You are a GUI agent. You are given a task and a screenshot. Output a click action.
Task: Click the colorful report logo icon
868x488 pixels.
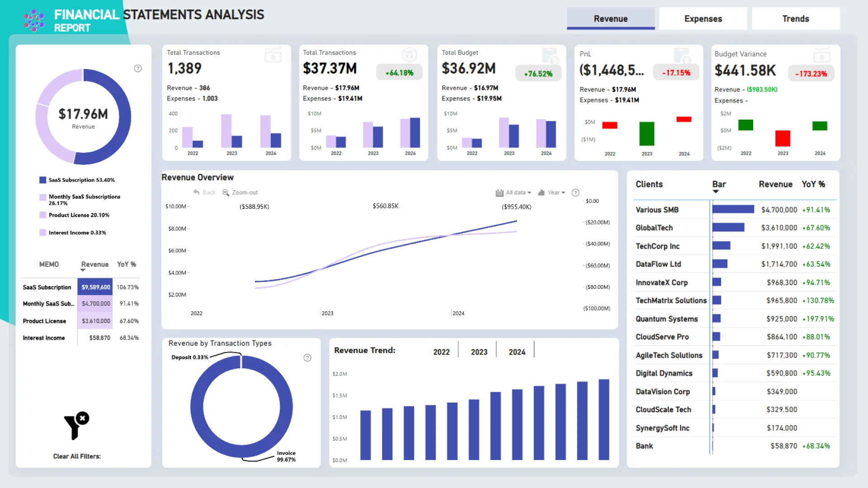34,20
